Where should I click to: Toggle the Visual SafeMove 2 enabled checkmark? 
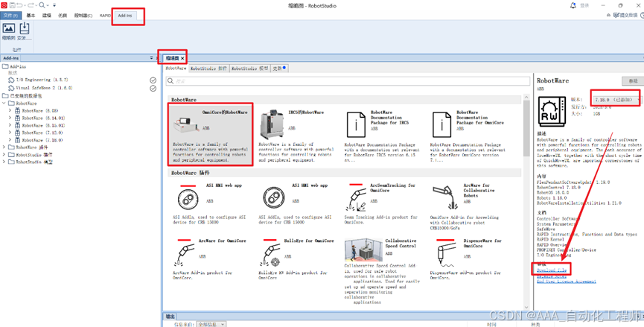pos(153,89)
